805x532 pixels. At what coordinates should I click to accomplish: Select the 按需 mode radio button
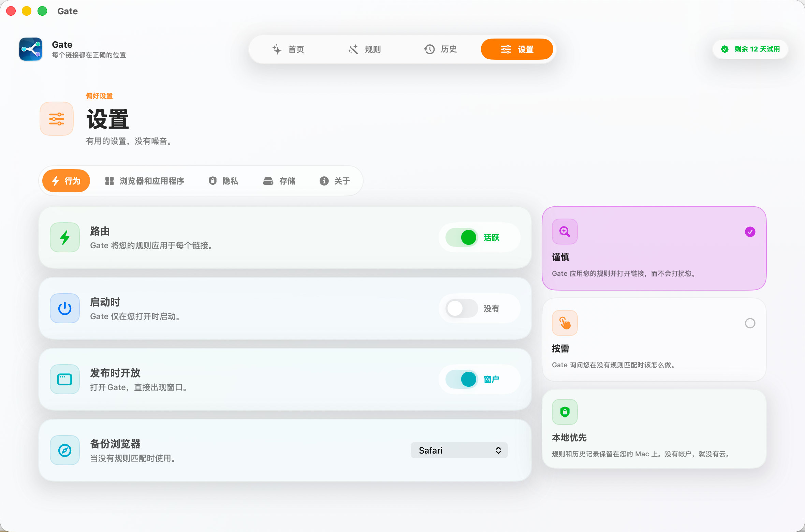[x=750, y=323]
